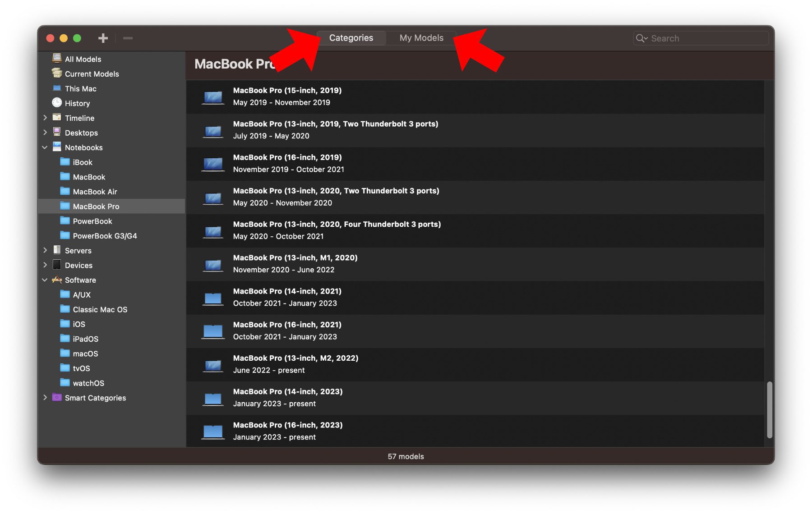This screenshot has height=514, width=812.
Task: Click thumbnail of MacBook Pro (16-inch, 2021)
Action: (x=213, y=332)
